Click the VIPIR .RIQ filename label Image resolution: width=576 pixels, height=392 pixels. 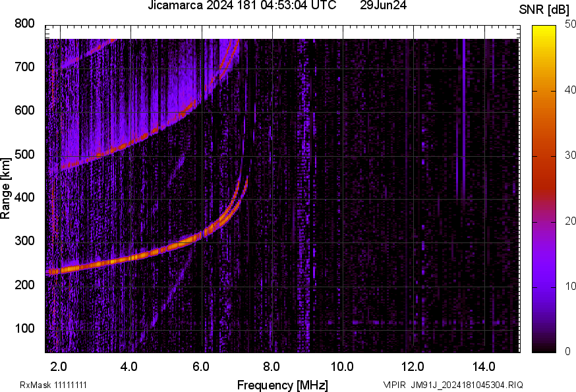tap(453, 385)
